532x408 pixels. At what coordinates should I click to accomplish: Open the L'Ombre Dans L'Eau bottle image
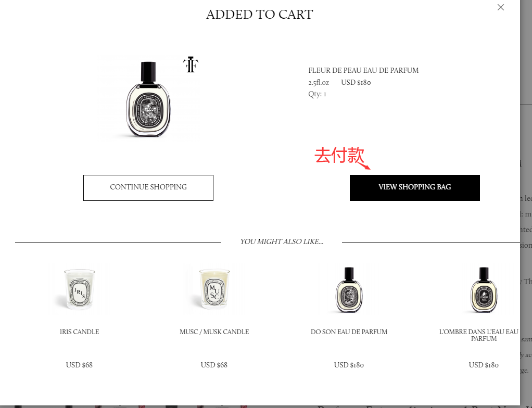coord(484,290)
